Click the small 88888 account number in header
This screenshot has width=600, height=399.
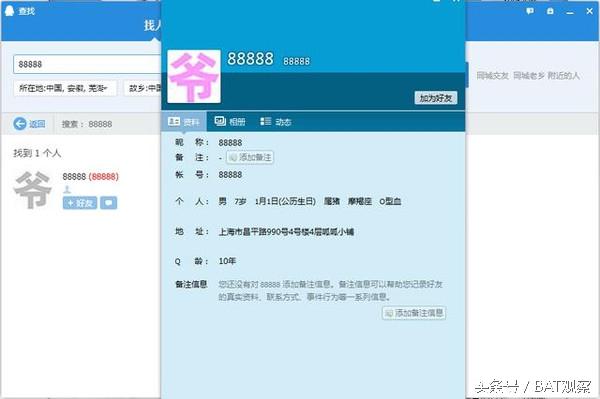click(x=297, y=61)
